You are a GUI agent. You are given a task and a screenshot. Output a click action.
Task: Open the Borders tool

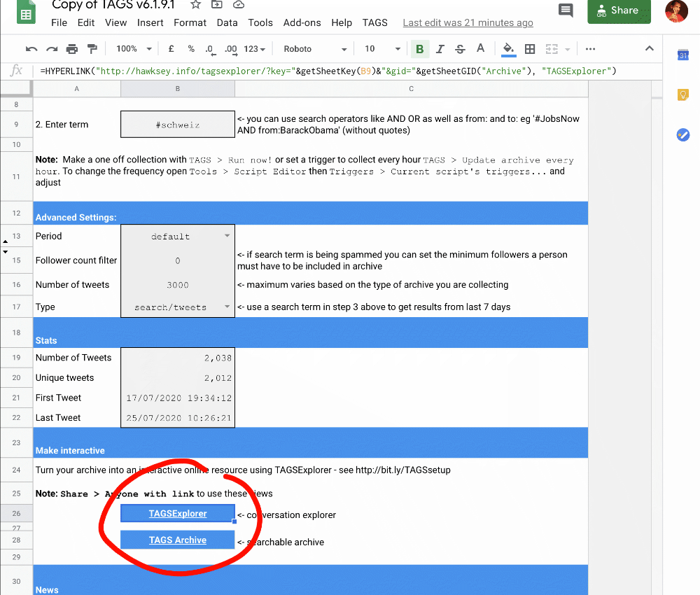[530, 49]
